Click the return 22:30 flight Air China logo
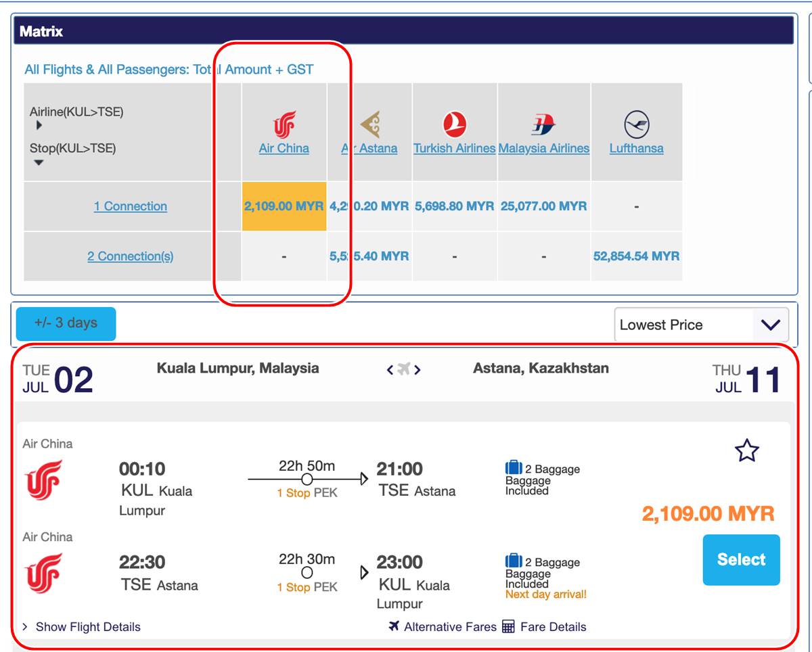Screen dimensions: 812x652 44,573
